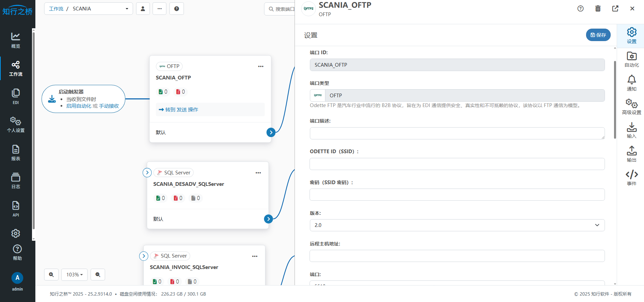Screen dimensions: 644x302
Task: Open the EDI section in sidebar
Action: click(15, 96)
